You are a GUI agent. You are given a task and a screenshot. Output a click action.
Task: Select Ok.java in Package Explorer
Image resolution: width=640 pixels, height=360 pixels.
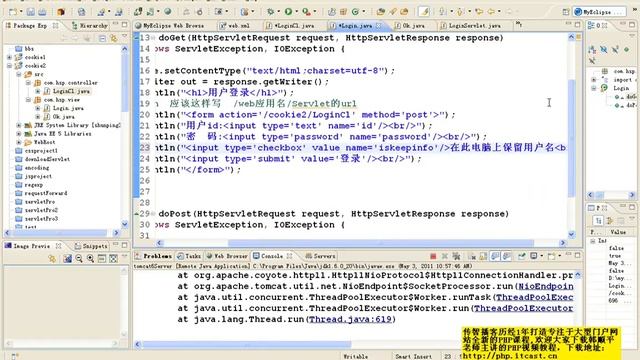(63, 117)
